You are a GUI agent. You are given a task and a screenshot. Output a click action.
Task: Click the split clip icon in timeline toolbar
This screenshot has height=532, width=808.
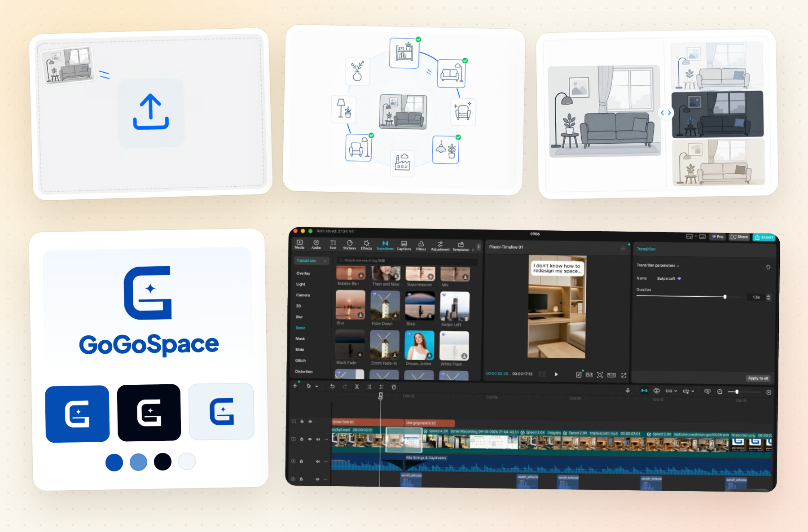point(357,387)
